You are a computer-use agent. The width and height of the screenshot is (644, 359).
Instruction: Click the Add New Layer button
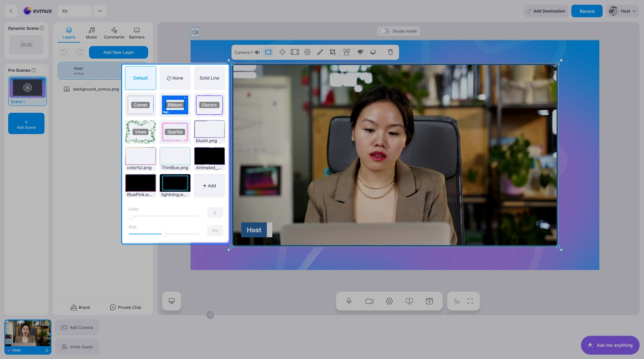click(119, 52)
